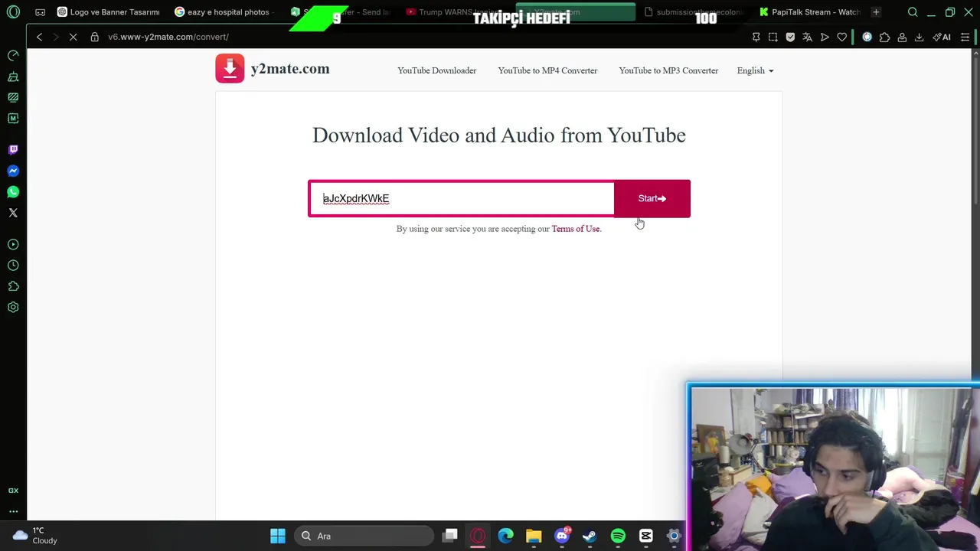Open GX Control in the sidebar
This screenshot has width=980, height=551.
click(13, 56)
